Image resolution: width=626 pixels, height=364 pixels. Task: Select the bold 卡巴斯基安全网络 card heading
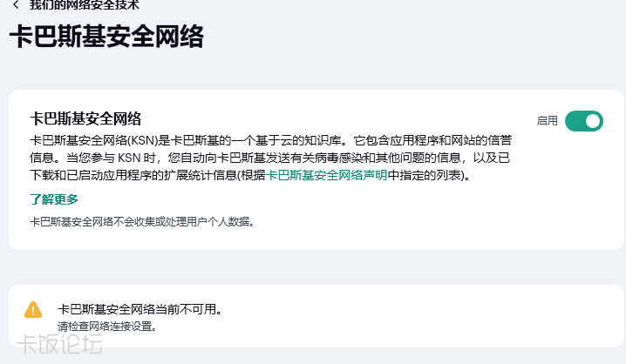tap(85, 118)
